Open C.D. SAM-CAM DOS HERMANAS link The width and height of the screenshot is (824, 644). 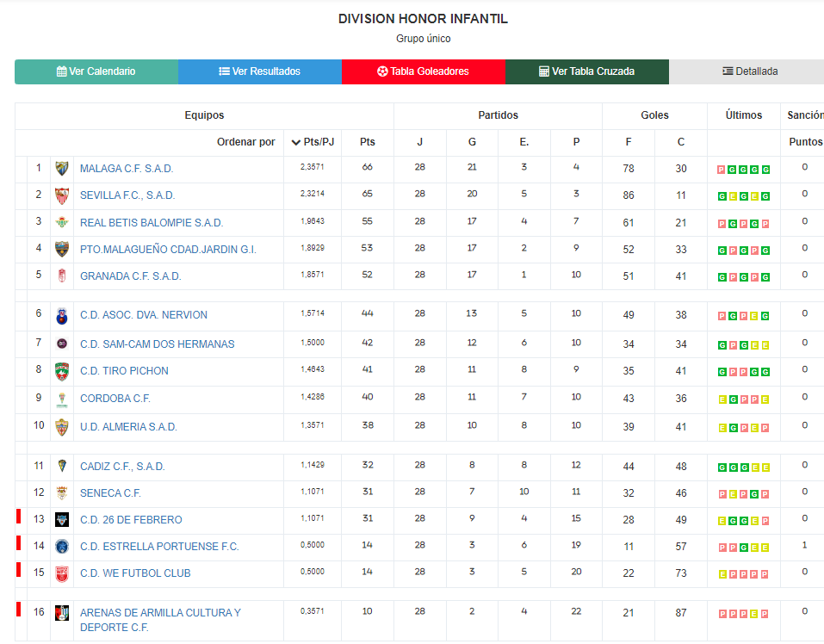point(157,344)
